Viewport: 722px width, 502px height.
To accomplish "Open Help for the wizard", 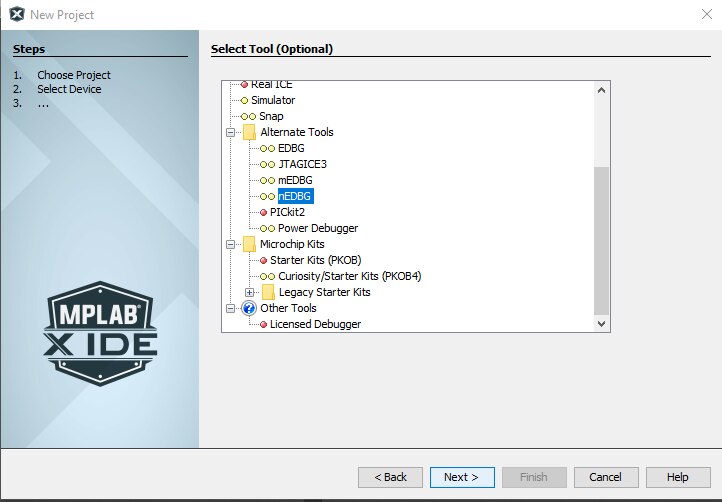I will (678, 477).
